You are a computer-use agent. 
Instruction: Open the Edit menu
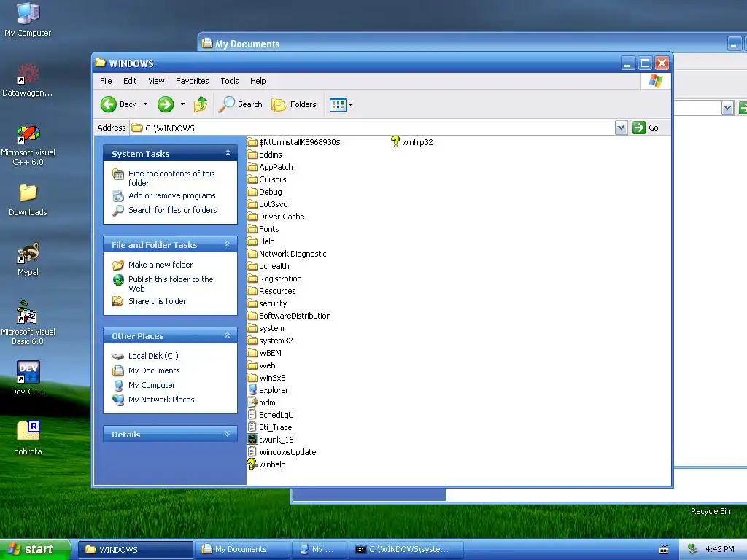130,81
